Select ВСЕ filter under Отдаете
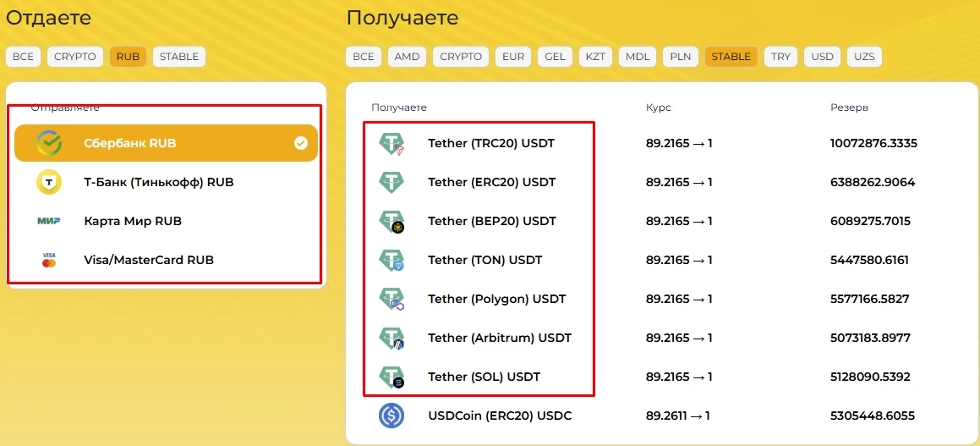The height and width of the screenshot is (446, 980). [x=23, y=57]
